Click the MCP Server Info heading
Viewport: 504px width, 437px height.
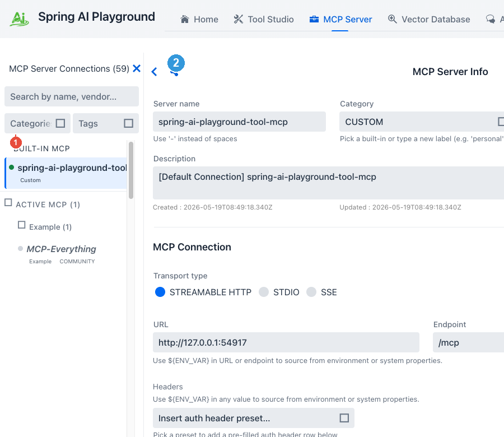pos(450,72)
